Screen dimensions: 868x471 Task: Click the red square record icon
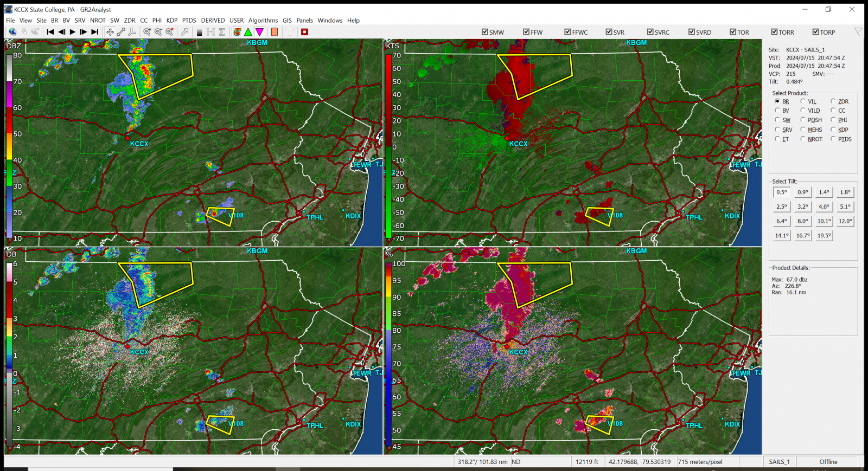[x=304, y=32]
